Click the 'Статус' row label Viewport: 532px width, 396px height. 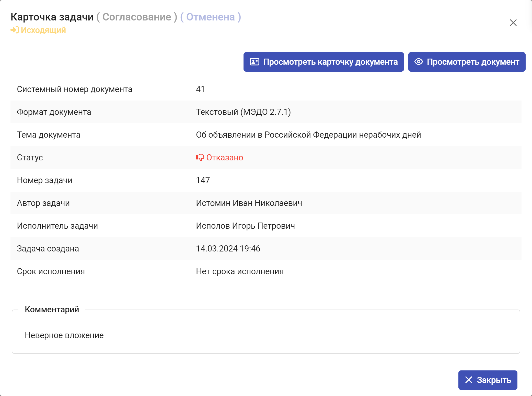point(30,158)
